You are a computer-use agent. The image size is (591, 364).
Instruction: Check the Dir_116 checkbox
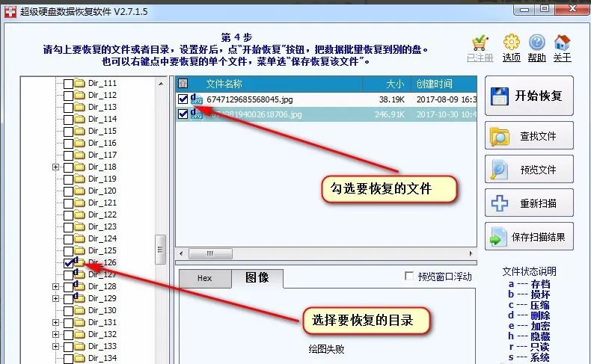(x=68, y=144)
